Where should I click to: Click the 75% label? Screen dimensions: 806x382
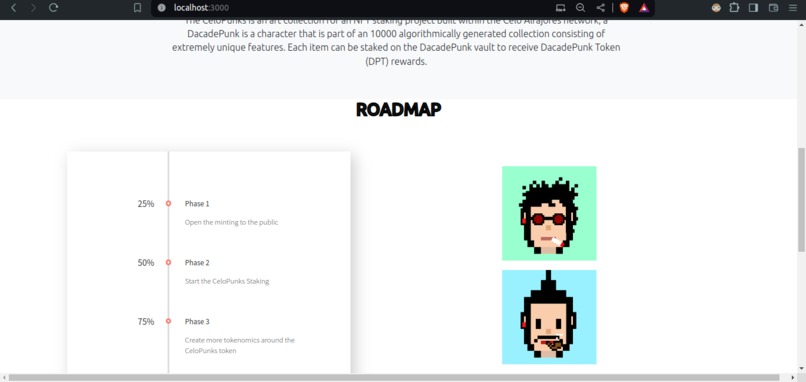click(145, 322)
